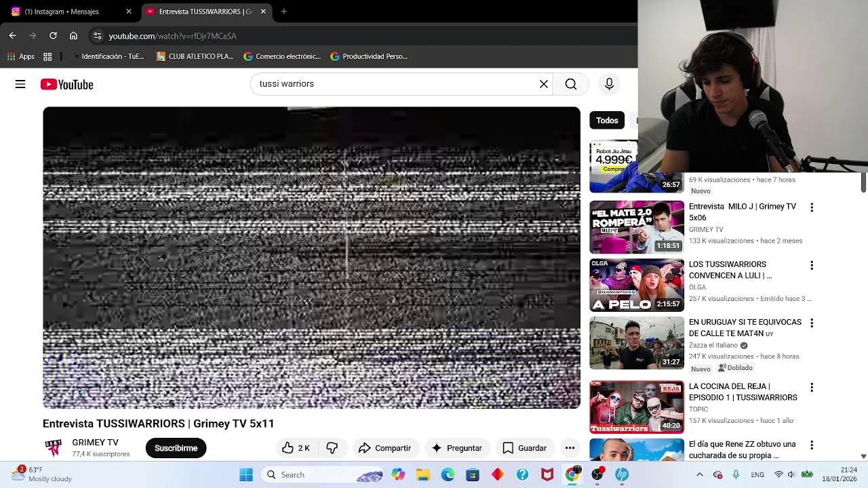The height and width of the screenshot is (488, 868).
Task: Open a new browser tab
Action: point(283,12)
